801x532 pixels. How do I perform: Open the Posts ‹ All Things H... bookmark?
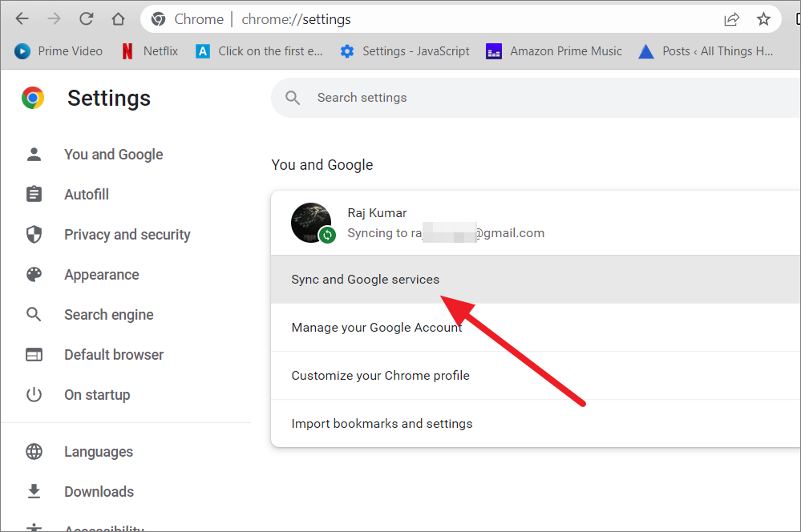[706, 51]
